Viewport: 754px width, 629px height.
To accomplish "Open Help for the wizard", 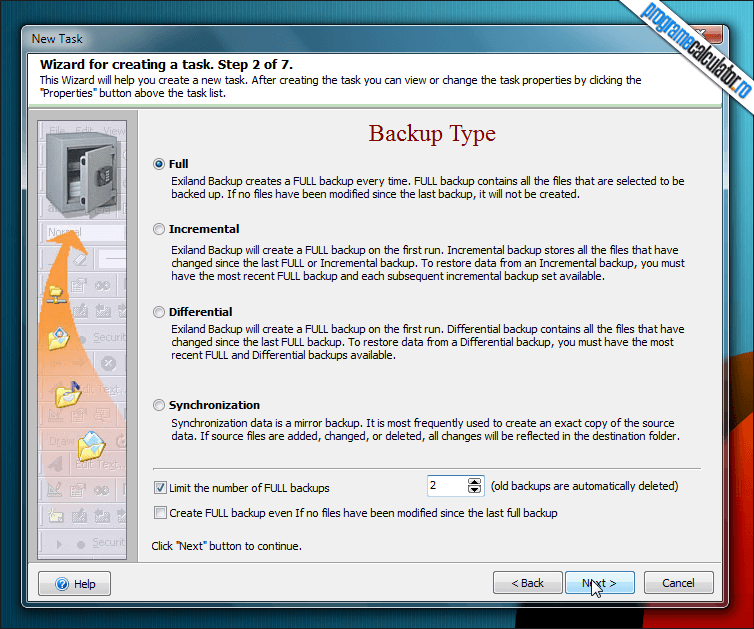I will pos(75,583).
